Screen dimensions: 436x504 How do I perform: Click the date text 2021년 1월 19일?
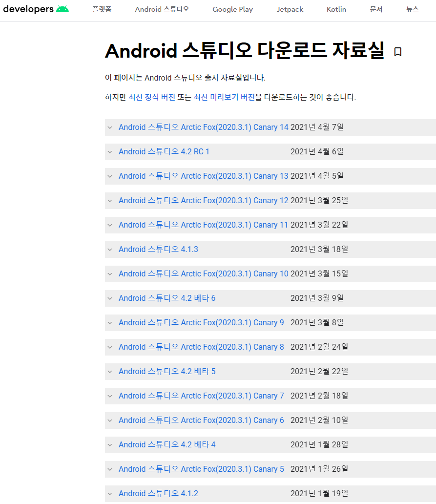pos(319,494)
